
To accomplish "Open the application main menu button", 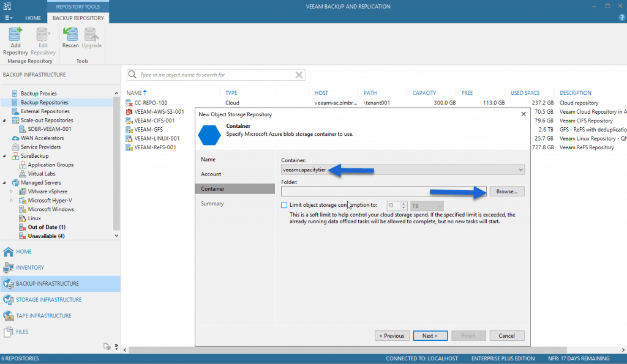I will pyautogui.click(x=9, y=18).
